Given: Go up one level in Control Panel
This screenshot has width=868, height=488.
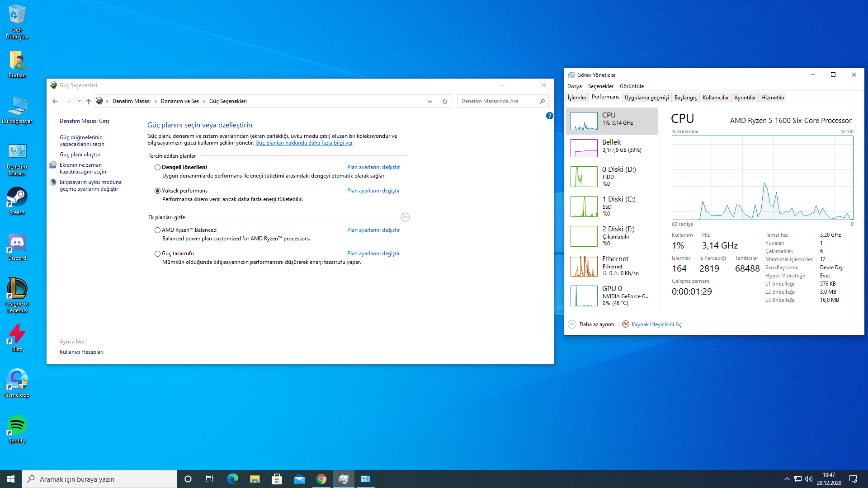Looking at the screenshot, I should [x=89, y=101].
